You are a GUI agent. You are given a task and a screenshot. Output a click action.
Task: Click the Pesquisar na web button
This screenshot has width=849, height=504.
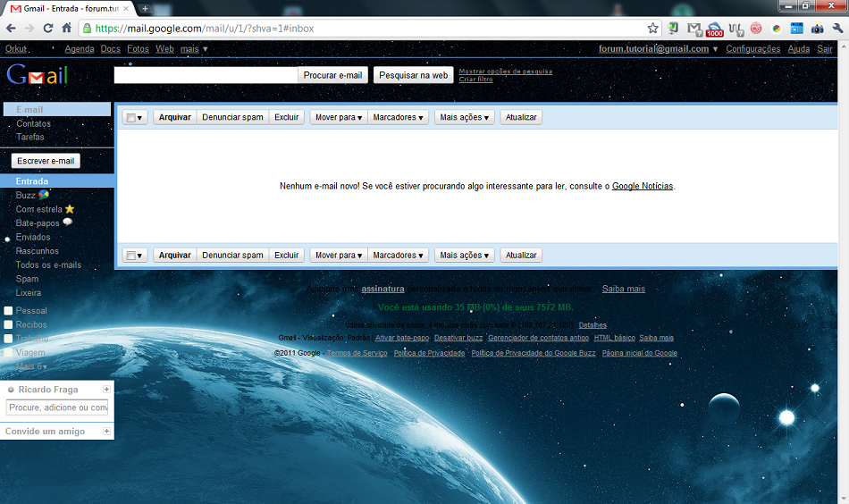(x=414, y=75)
